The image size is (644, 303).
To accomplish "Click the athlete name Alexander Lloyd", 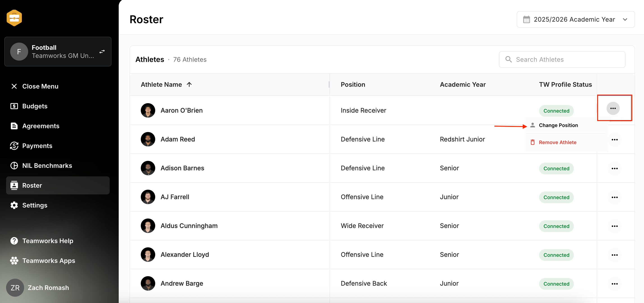I will (184, 255).
